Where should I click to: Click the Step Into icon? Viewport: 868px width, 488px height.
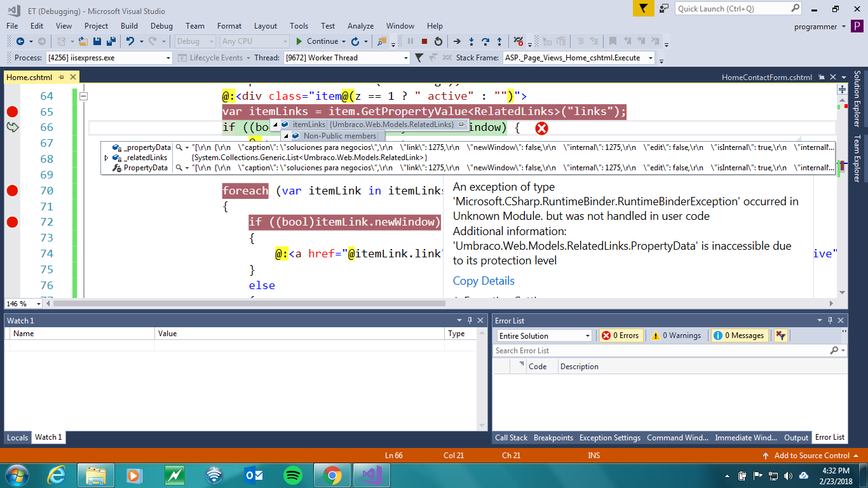coord(471,41)
